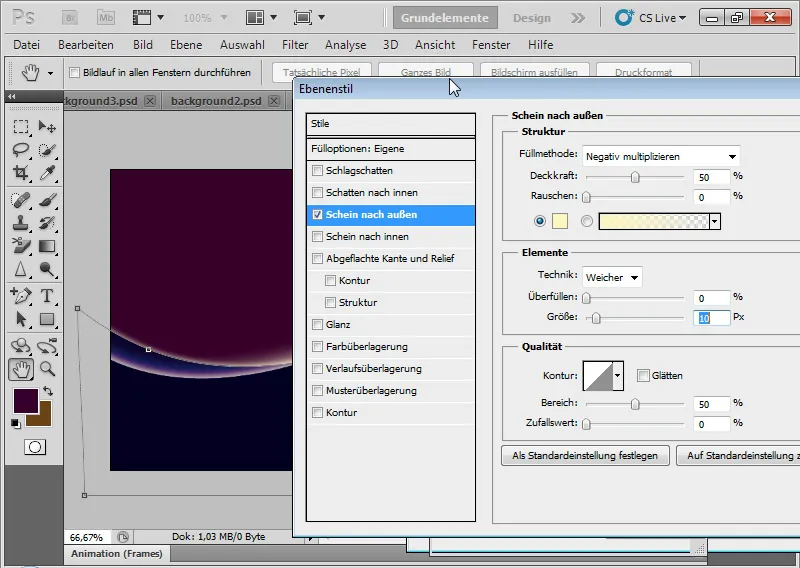Select the Eraser tool
Image resolution: width=800 pixels, height=568 pixels.
click(x=21, y=246)
